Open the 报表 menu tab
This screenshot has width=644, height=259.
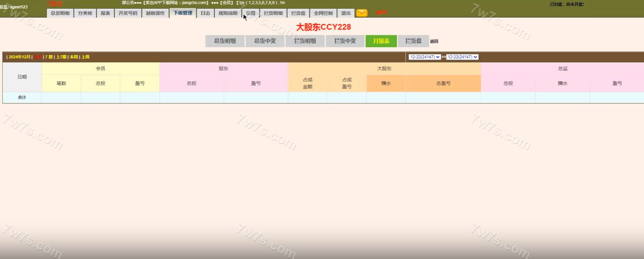tap(105, 13)
